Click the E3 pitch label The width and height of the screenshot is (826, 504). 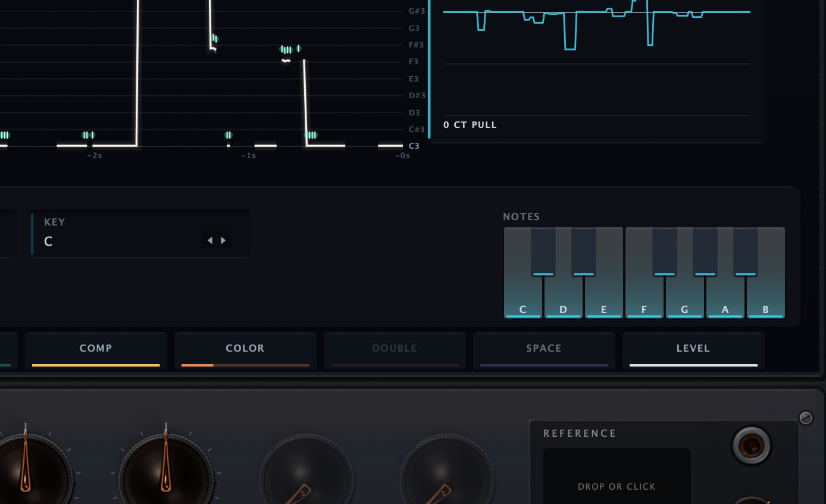coord(414,79)
